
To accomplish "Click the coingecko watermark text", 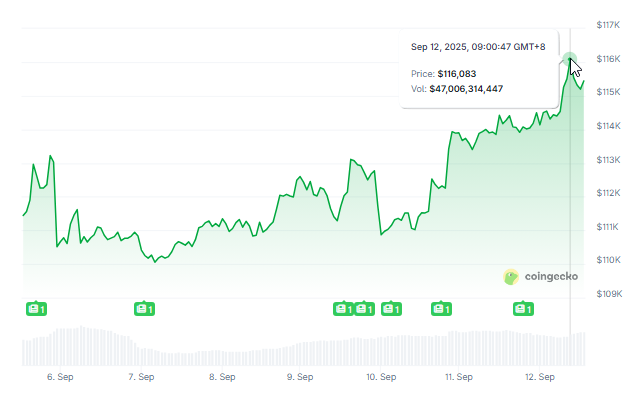I will [551, 276].
